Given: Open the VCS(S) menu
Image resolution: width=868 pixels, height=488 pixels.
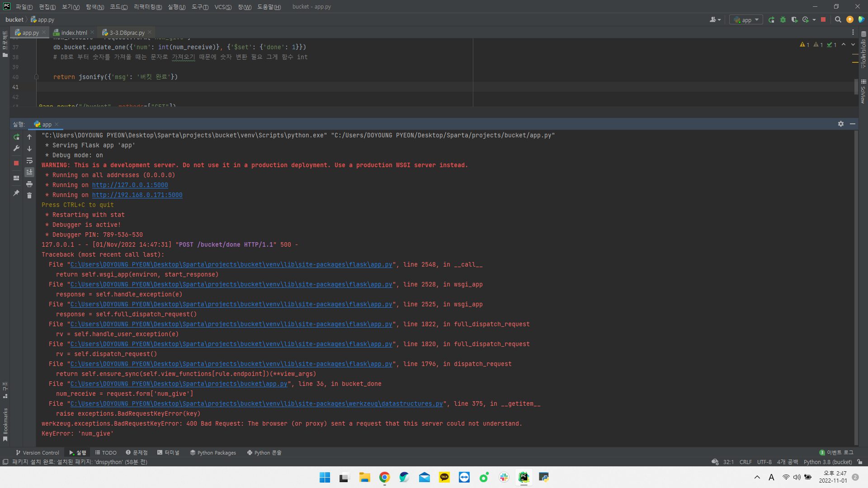Looking at the screenshot, I should click(223, 7).
